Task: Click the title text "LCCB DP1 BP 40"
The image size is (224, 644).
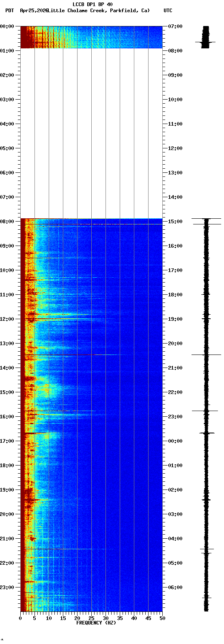Action: (93, 4)
